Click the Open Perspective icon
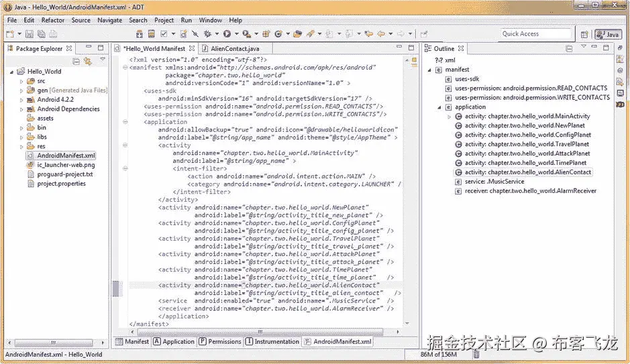Viewport: 630px width, 364px height. tap(584, 34)
